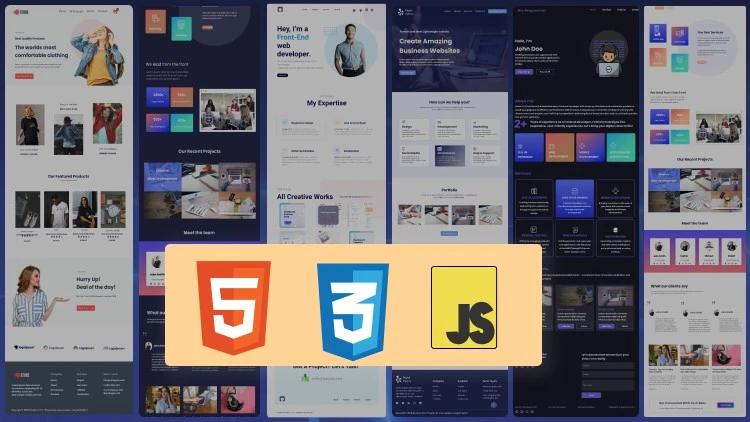Viewport: 750px width, 422px height.
Task: Click the 'Our Featured Products' heading
Action: point(68,176)
